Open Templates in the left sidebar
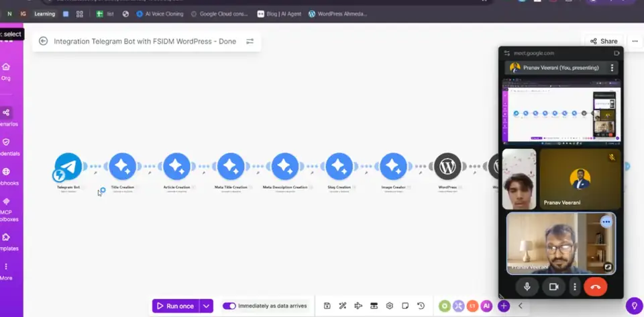Screen dimensions: 644x317 (x=7, y=242)
